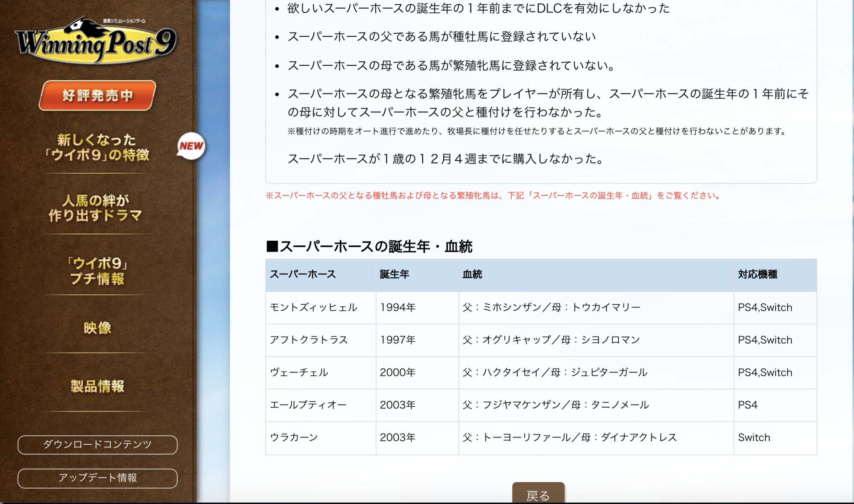
Task: Click the アップデート情報 button
Action: (x=97, y=478)
